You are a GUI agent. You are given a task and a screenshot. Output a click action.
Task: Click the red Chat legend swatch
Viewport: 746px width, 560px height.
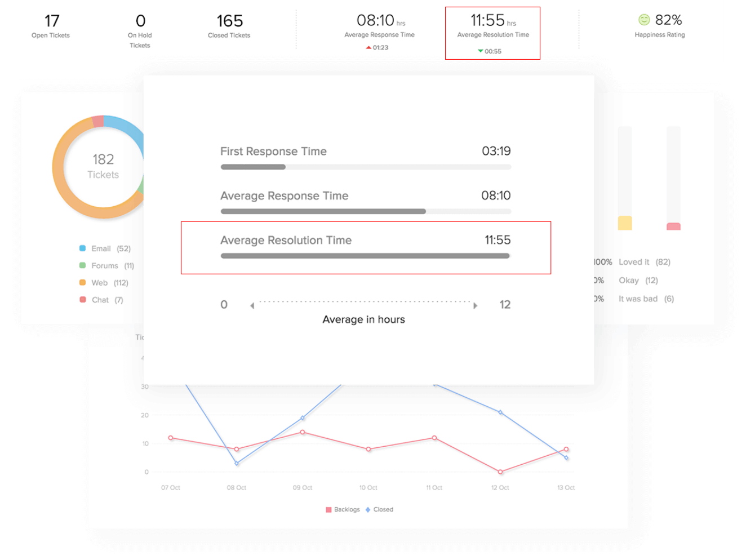(x=82, y=300)
